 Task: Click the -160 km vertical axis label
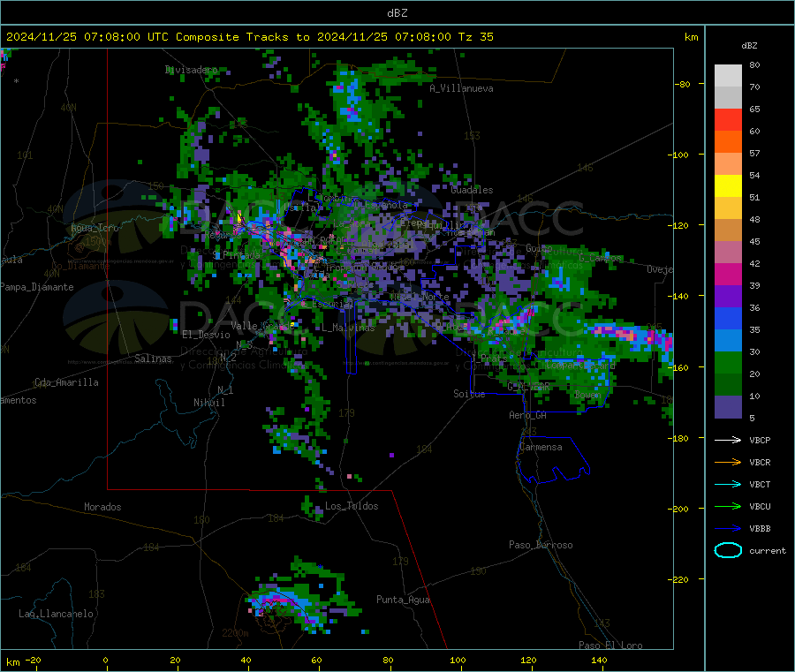click(x=679, y=367)
